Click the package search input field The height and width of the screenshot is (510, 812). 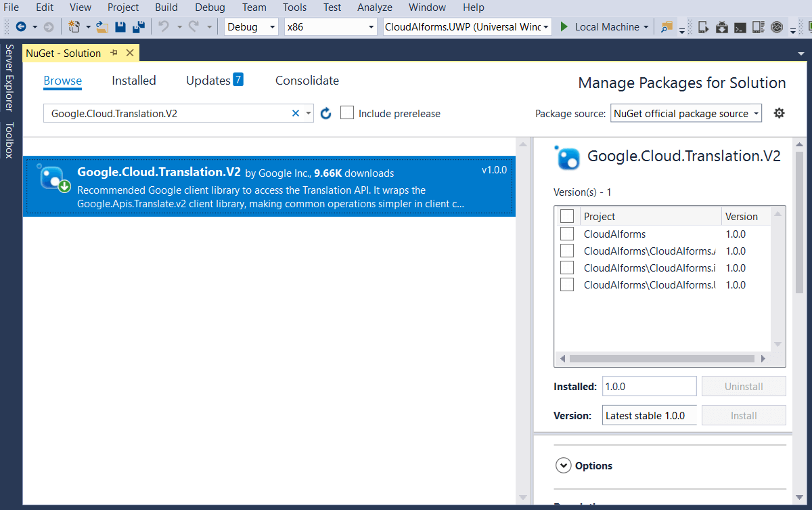click(x=168, y=113)
